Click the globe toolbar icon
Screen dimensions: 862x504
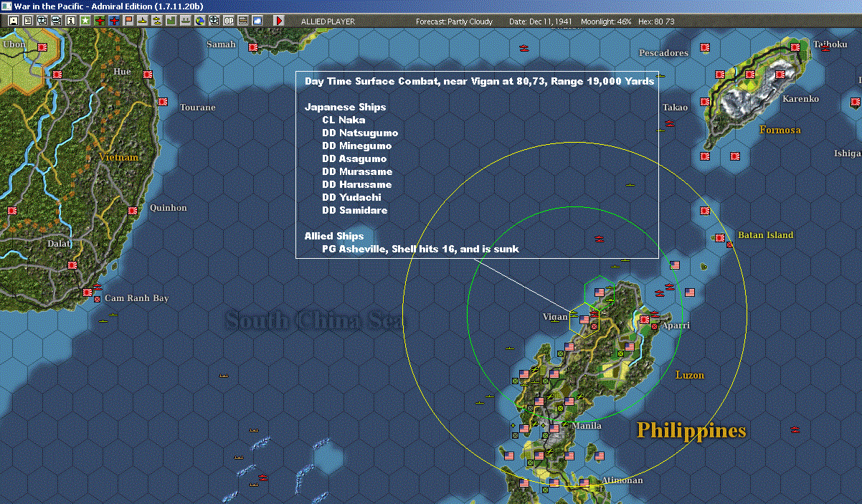tap(199, 21)
